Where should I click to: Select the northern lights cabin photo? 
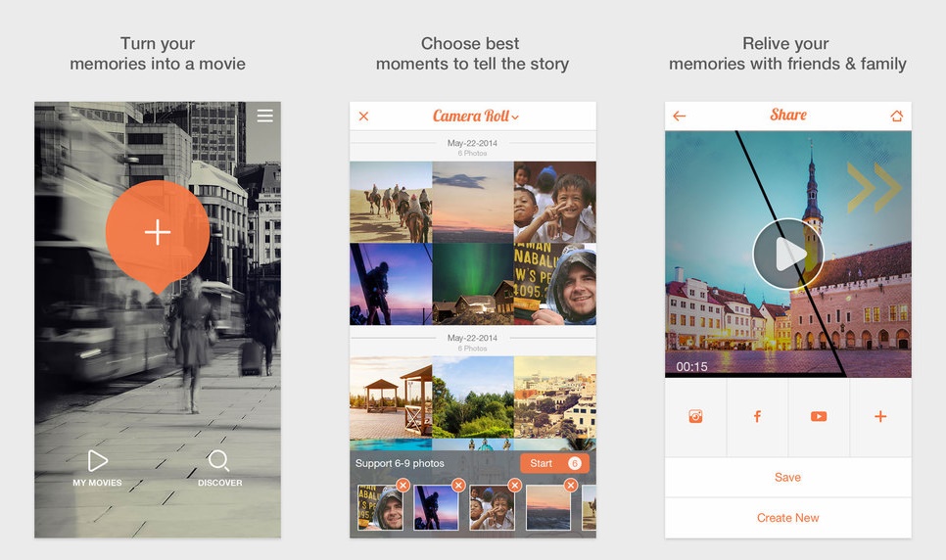[472, 284]
